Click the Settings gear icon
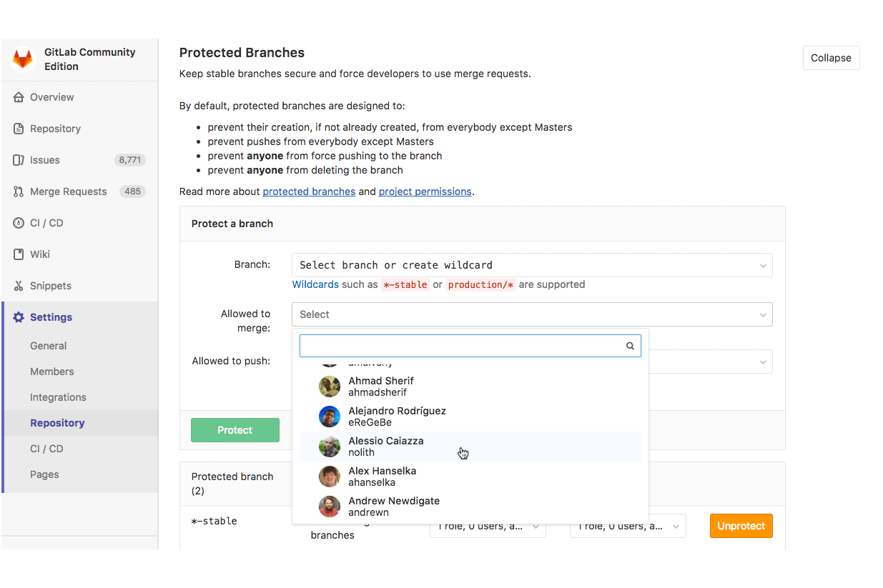Screen dimensions: 883x588 point(19,317)
